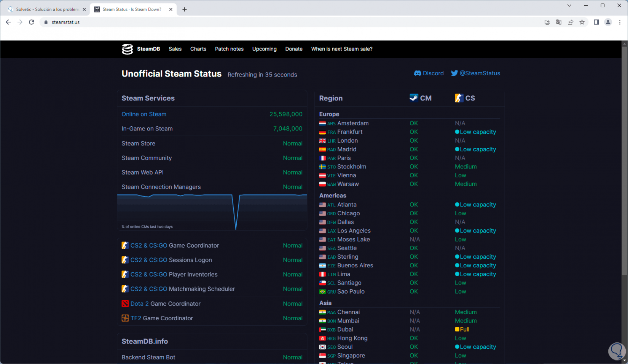628x364 pixels.
Task: Click the online CMs graph
Action: click(212, 212)
